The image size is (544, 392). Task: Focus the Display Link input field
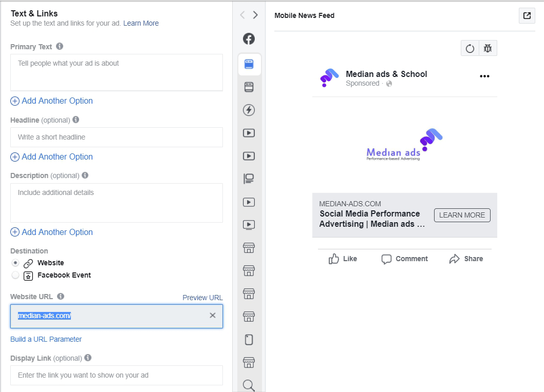tap(117, 376)
